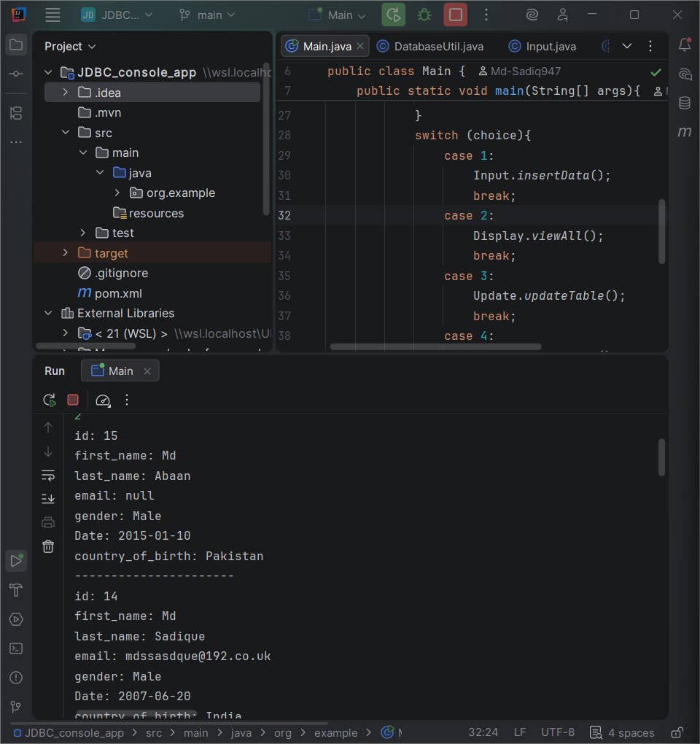Close the Main.java tab
This screenshot has height=744, width=700.
360,46
